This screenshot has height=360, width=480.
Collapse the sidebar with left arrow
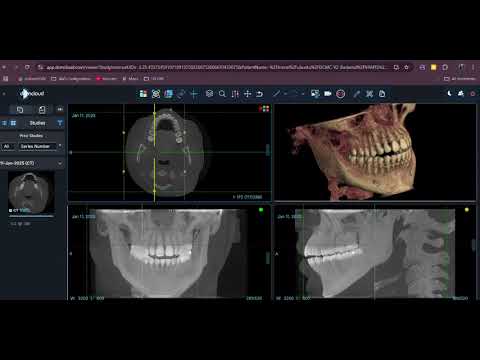coord(4,94)
